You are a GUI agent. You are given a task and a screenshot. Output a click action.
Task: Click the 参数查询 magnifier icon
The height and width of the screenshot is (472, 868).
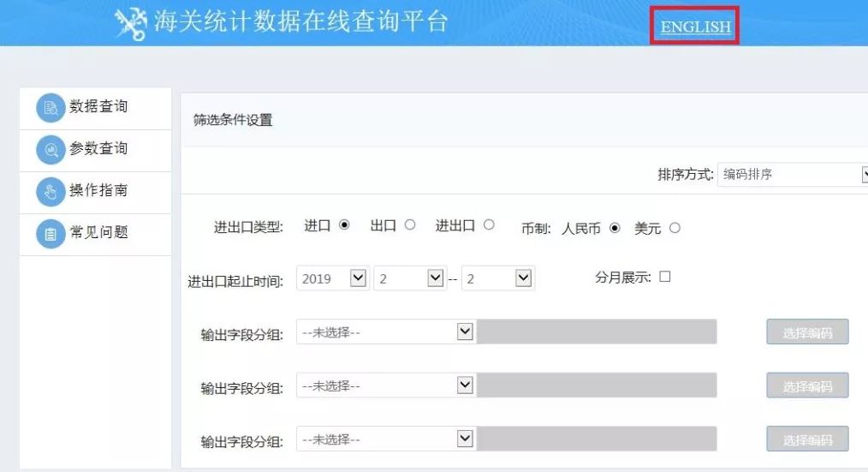tap(51, 151)
